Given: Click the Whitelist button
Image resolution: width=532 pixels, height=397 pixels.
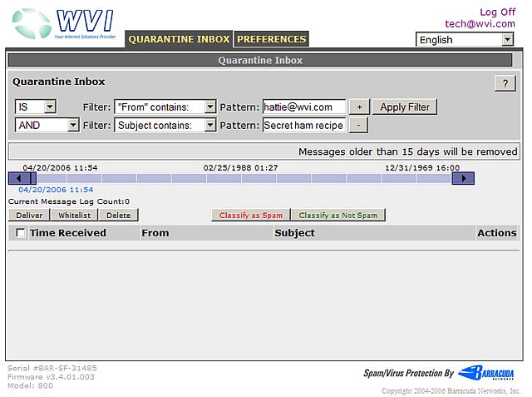Looking at the screenshot, I should click(74, 216).
